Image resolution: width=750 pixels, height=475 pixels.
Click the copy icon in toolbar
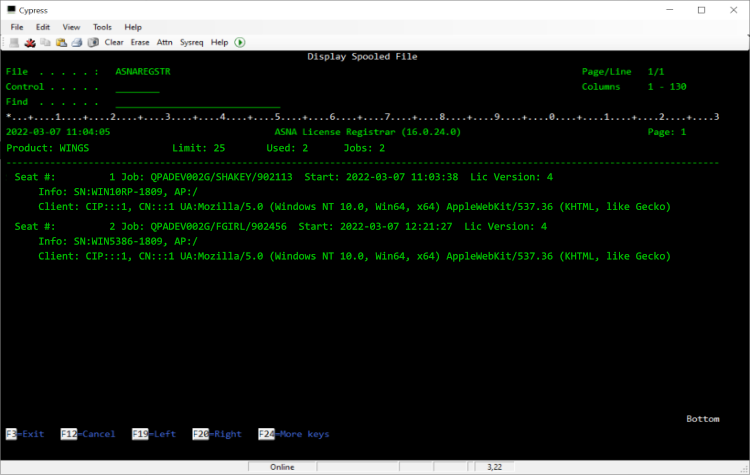coord(46,43)
